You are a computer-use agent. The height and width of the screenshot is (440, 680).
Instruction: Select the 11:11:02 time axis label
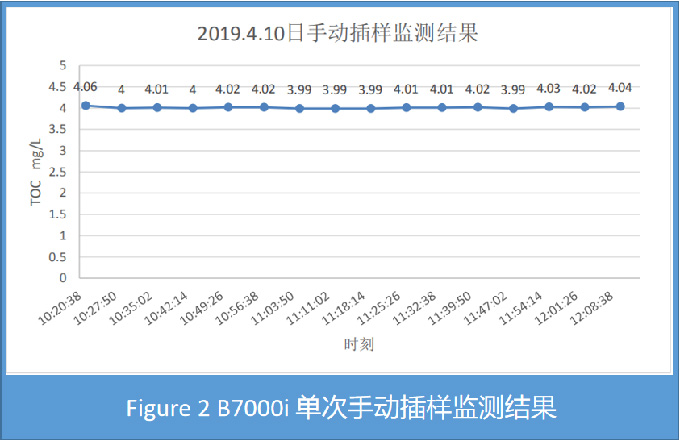pyautogui.click(x=309, y=308)
